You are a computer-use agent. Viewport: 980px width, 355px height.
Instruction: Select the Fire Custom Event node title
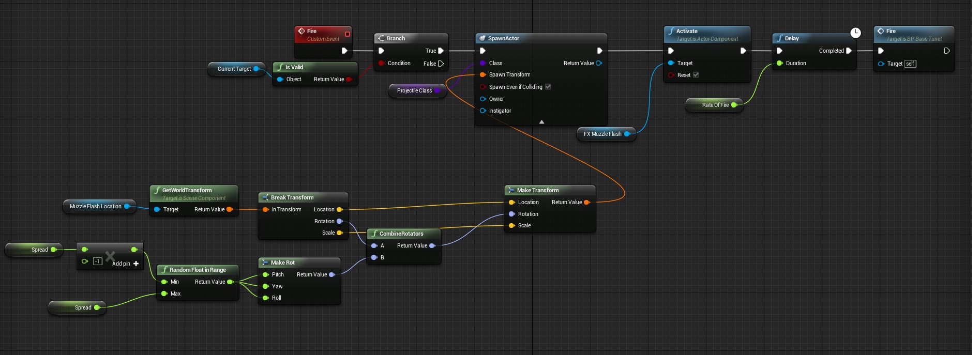click(x=312, y=31)
